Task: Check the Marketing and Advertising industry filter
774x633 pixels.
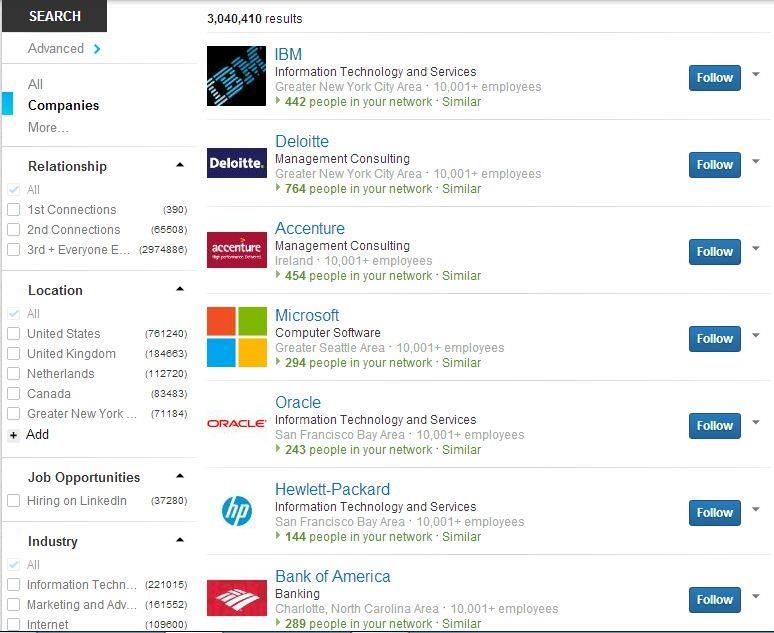Action: 13,604
